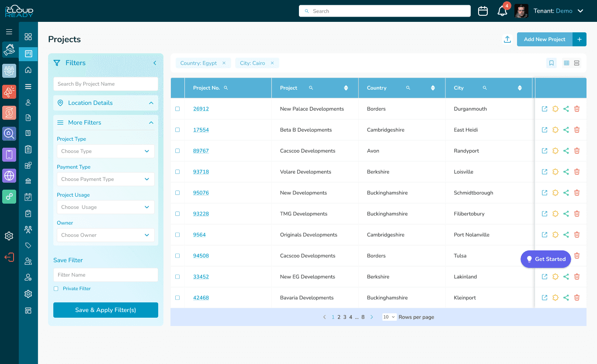This screenshot has height=364, width=597.
Task: Click the megaphone icon in the left sidebar
Action: (x=9, y=92)
